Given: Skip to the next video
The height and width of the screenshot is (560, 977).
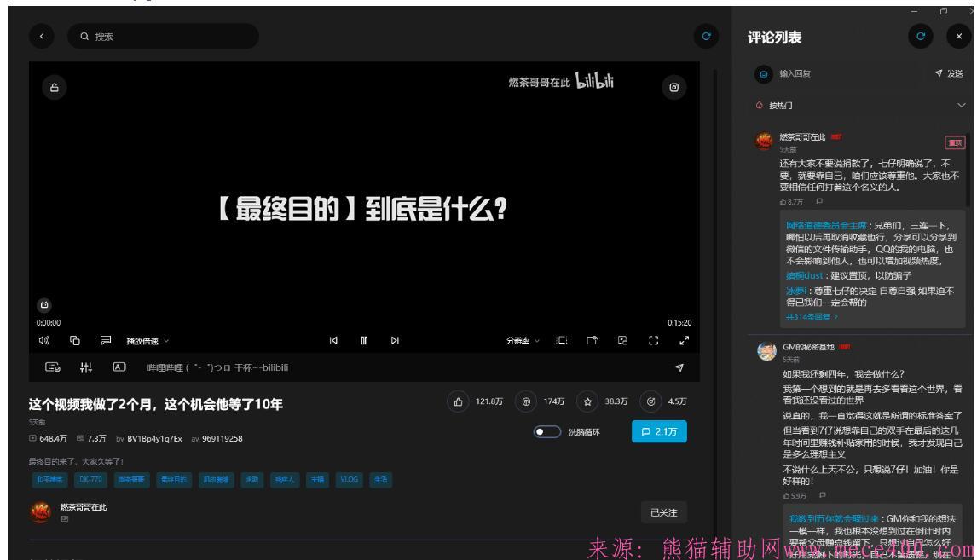Looking at the screenshot, I should coord(395,341).
